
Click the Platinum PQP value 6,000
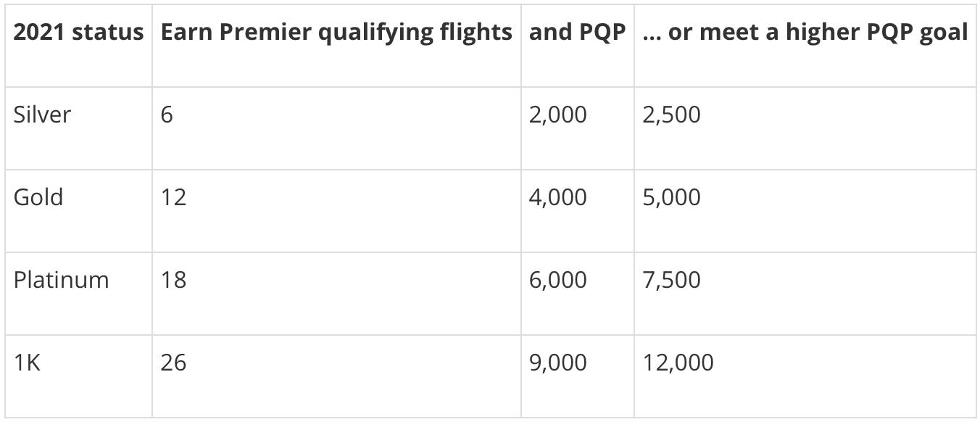click(558, 280)
